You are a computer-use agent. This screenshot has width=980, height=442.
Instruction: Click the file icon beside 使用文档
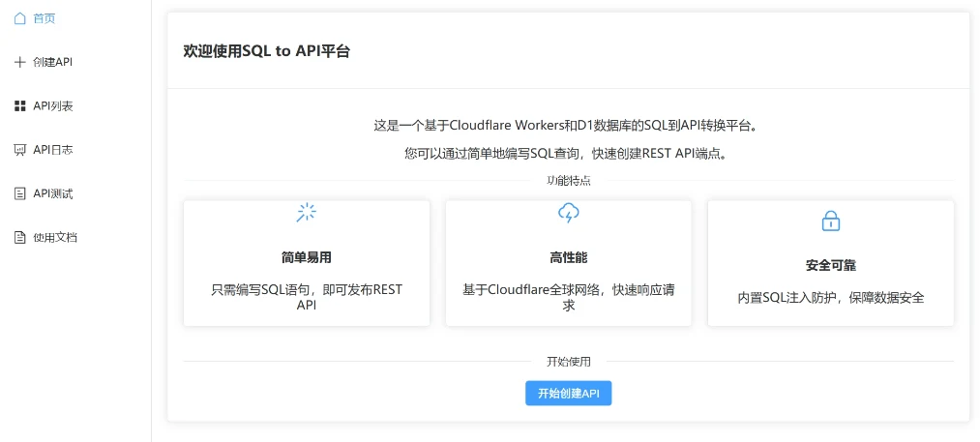20,238
